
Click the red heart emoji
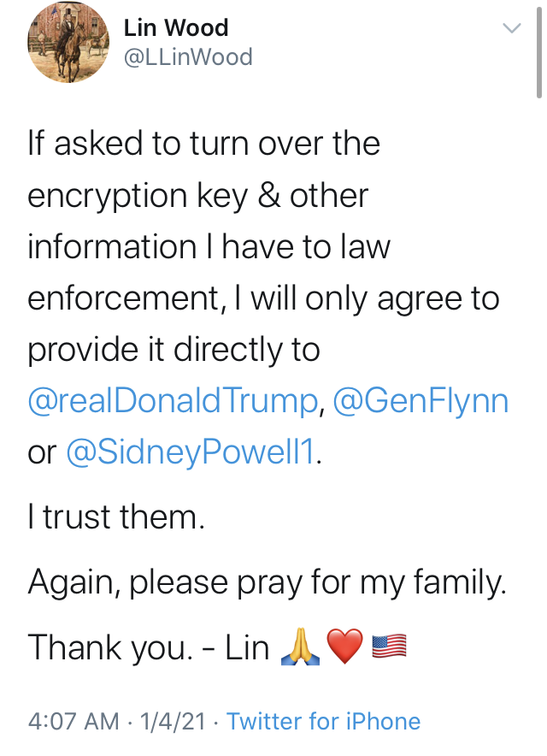coord(344,647)
